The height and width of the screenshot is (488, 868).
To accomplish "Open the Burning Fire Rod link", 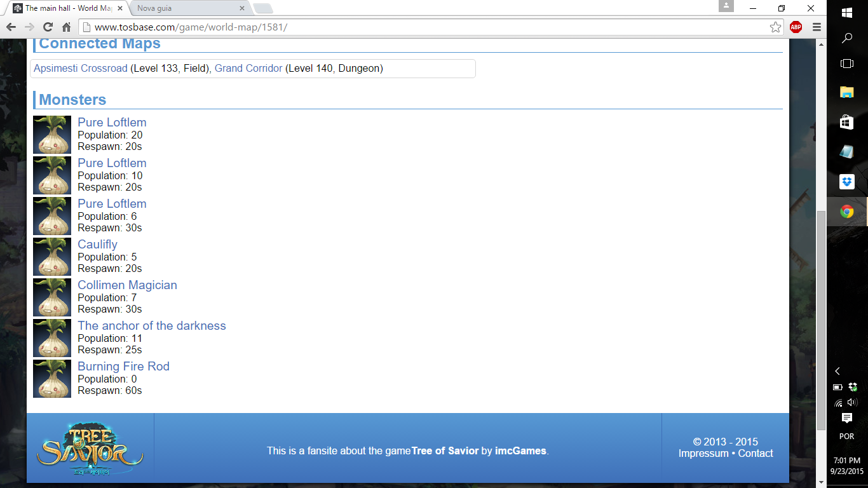I will [x=123, y=367].
